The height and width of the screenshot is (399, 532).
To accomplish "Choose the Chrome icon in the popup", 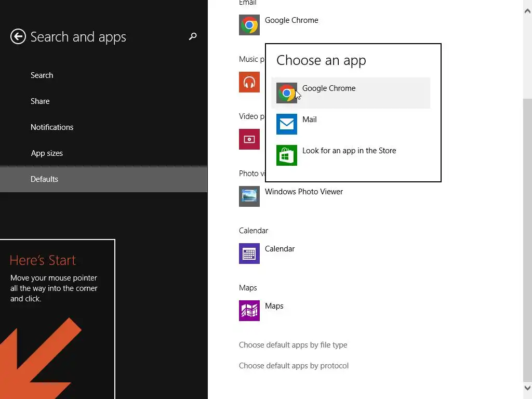I will (286, 93).
